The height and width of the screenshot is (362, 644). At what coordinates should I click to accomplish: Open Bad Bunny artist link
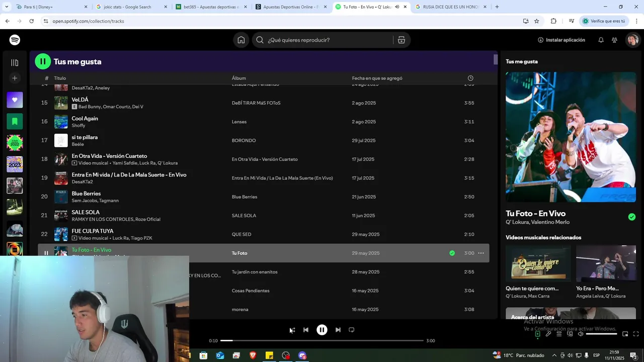tap(90, 107)
